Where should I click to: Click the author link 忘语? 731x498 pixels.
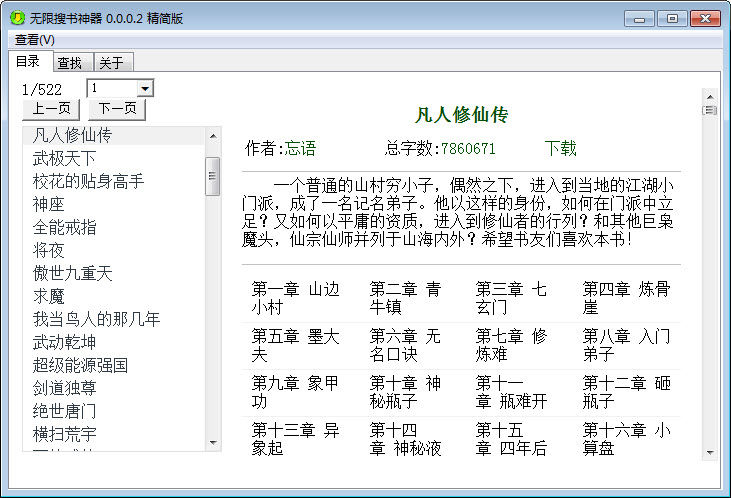point(300,148)
